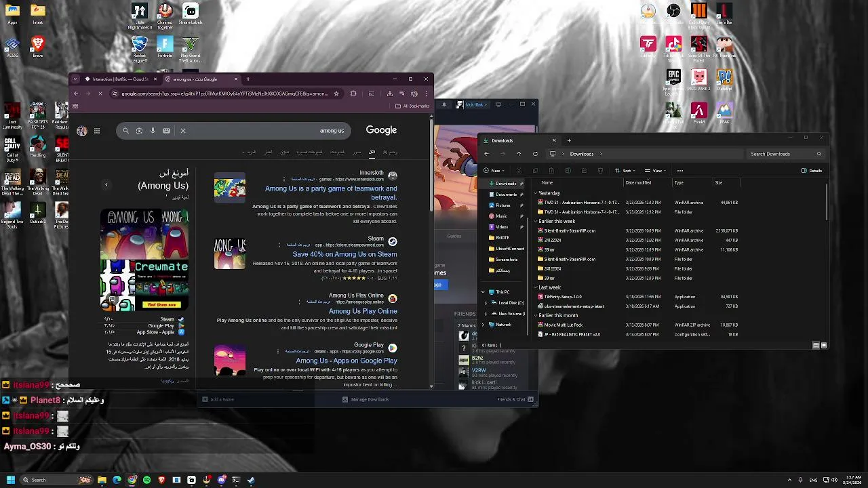Click the Among Us knowledge panel image
The width and height of the screenshot is (868, 488).
pos(144,260)
